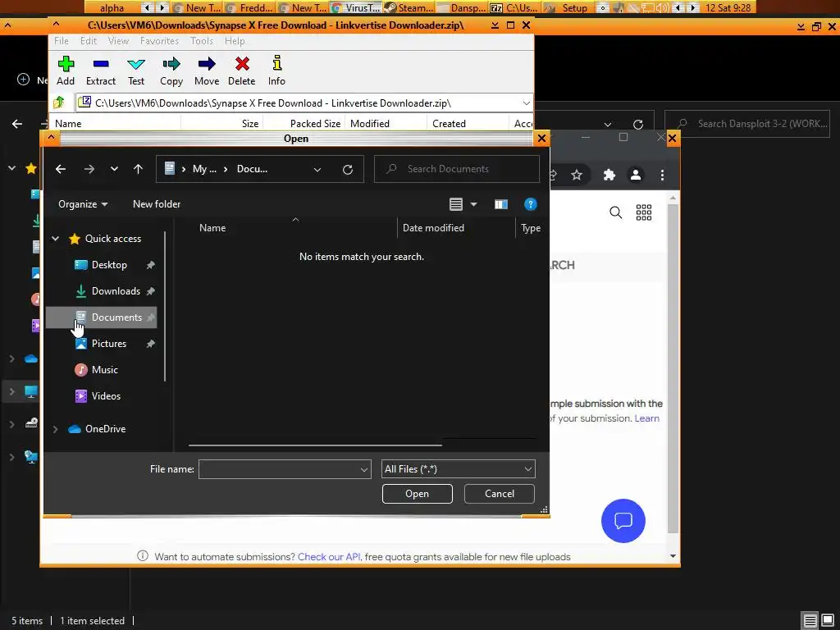Select Music in the navigation pane
This screenshot has width=840, height=630.
[104, 370]
